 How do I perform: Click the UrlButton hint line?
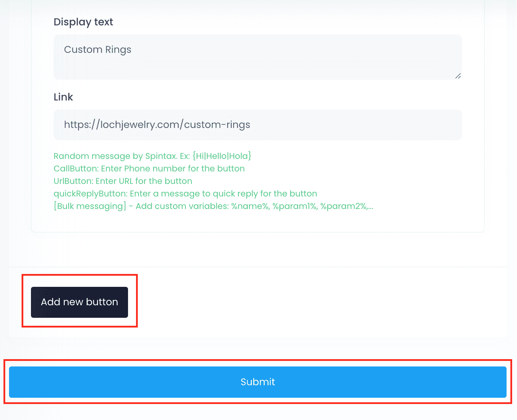[123, 181]
